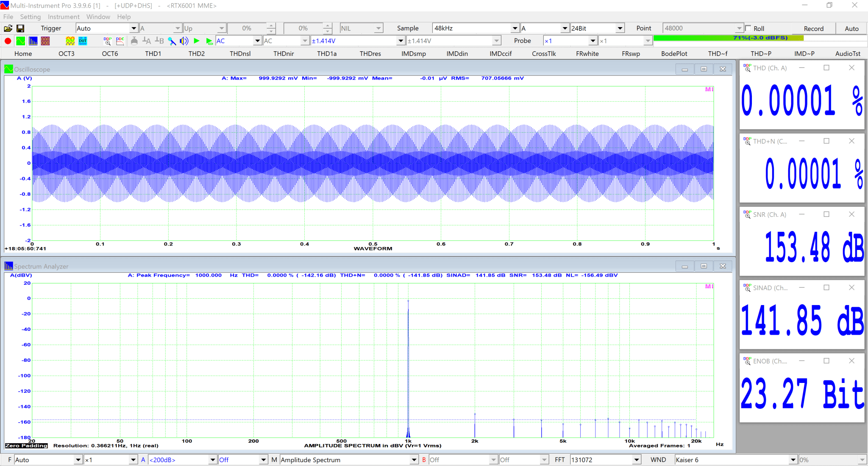The image size is (868, 466).
Task: Load the THDres panel setting
Action: coord(370,53)
